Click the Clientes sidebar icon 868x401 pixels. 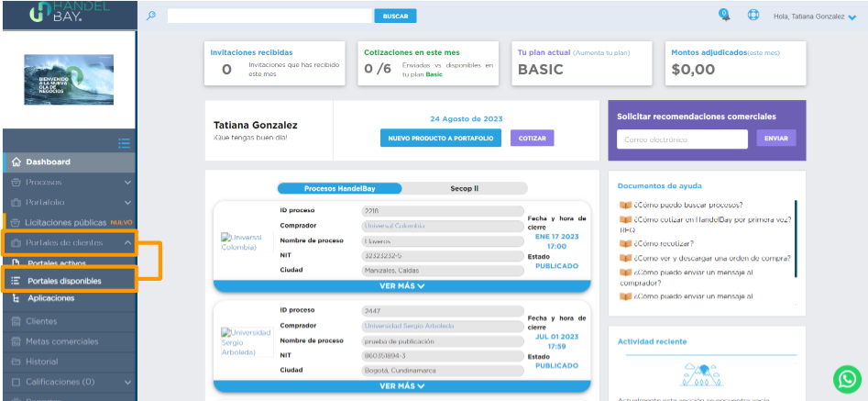pyautogui.click(x=16, y=321)
